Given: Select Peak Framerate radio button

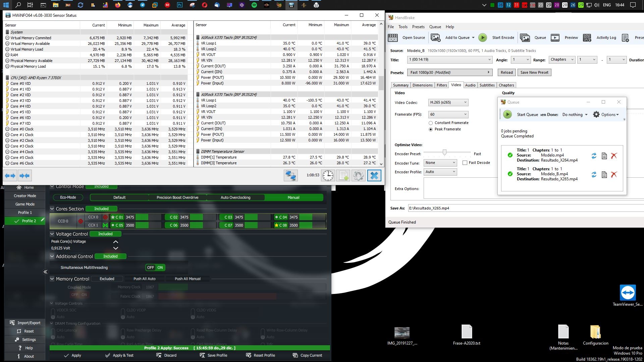Looking at the screenshot, I should click(x=431, y=129).
